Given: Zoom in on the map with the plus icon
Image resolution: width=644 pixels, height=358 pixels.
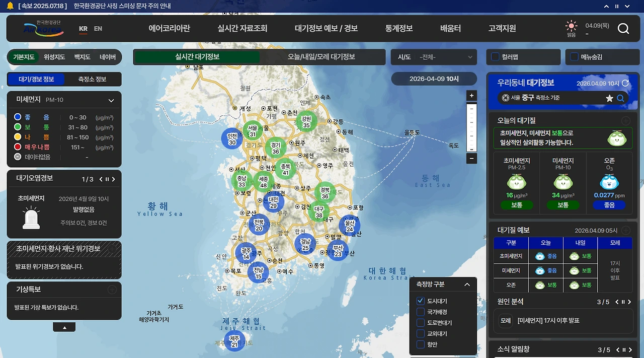Looking at the screenshot, I should point(471,95).
